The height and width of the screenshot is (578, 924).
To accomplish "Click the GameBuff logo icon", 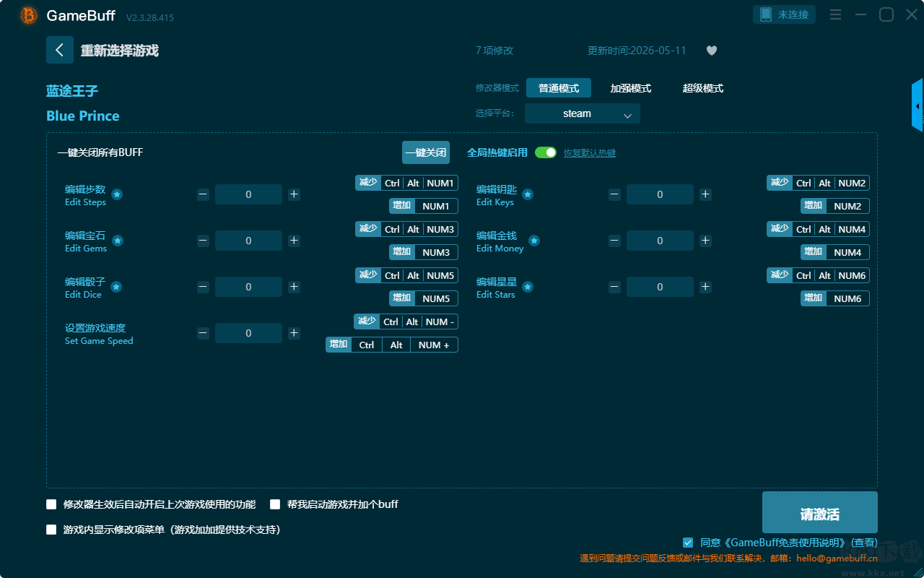I will click(x=29, y=15).
